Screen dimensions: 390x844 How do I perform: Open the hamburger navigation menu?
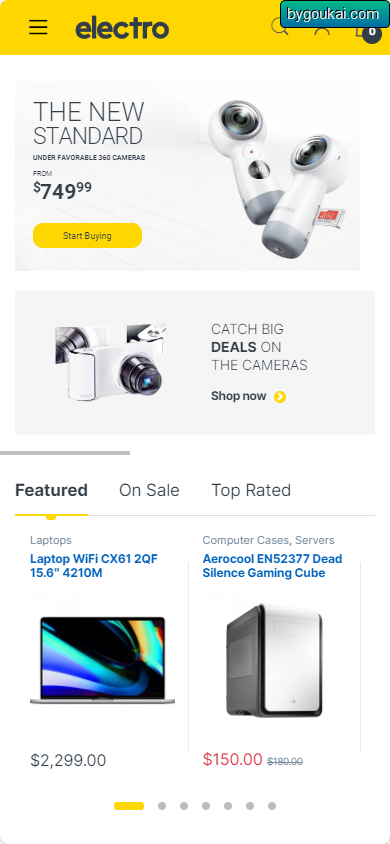pyautogui.click(x=38, y=27)
